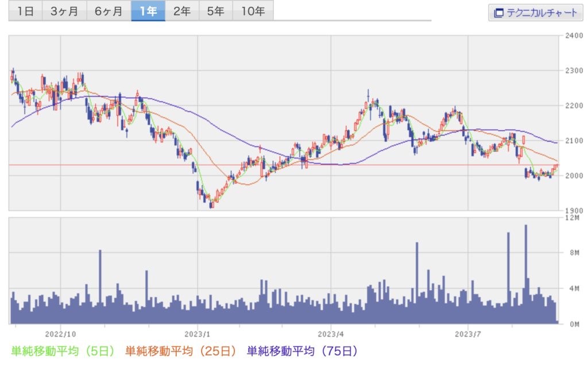The height and width of the screenshot is (371, 588).
Task: Show the 6ヶ月 chart range
Action: pos(109,11)
